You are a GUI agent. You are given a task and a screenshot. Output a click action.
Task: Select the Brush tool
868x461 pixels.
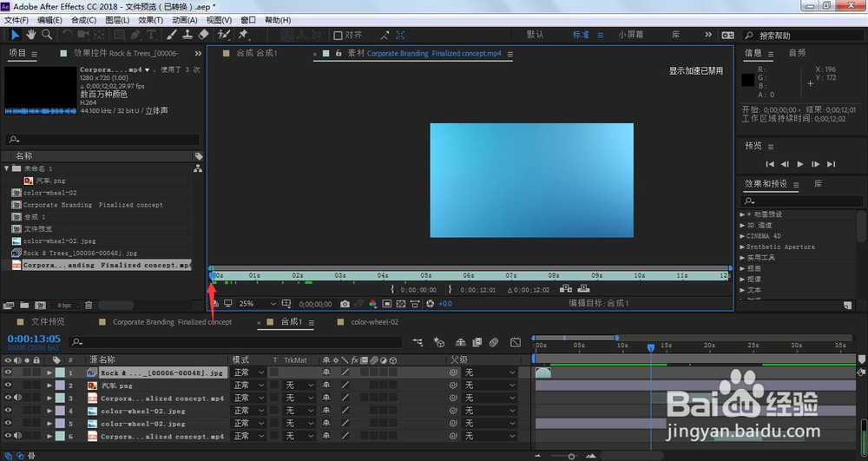pos(172,35)
